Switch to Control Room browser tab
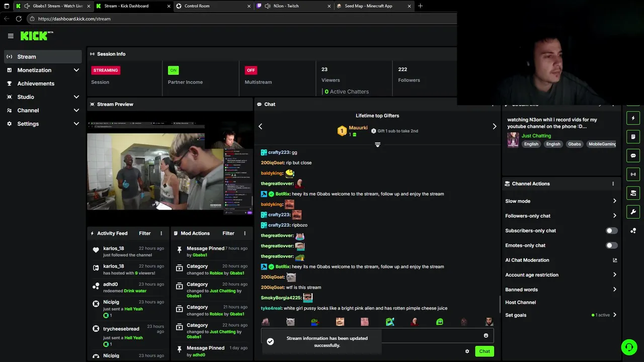Viewport: 644px width, 362px height. 213,6
